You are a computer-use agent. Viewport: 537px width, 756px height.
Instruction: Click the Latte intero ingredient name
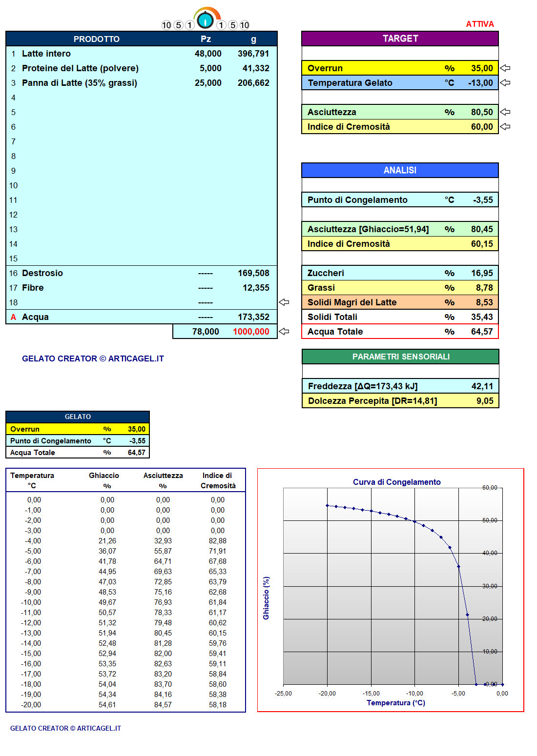[x=46, y=54]
